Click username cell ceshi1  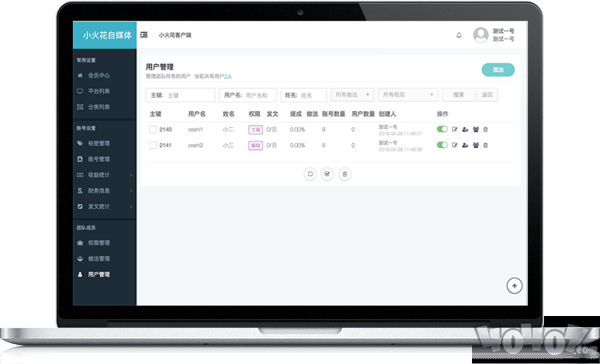tap(195, 130)
